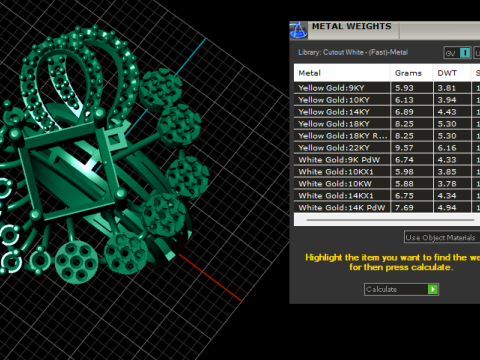
Task: Sort by the DWT column header
Action: click(x=452, y=73)
